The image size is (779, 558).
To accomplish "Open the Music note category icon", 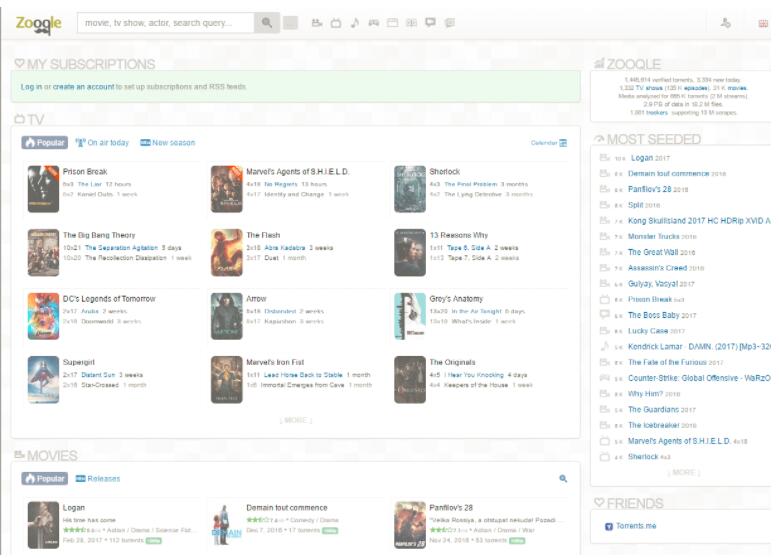I will [355, 23].
